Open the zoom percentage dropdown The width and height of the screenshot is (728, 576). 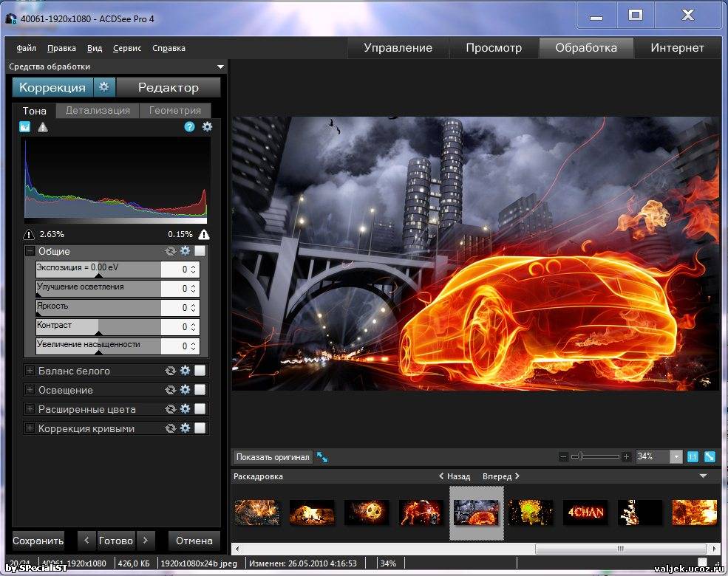coord(676,457)
